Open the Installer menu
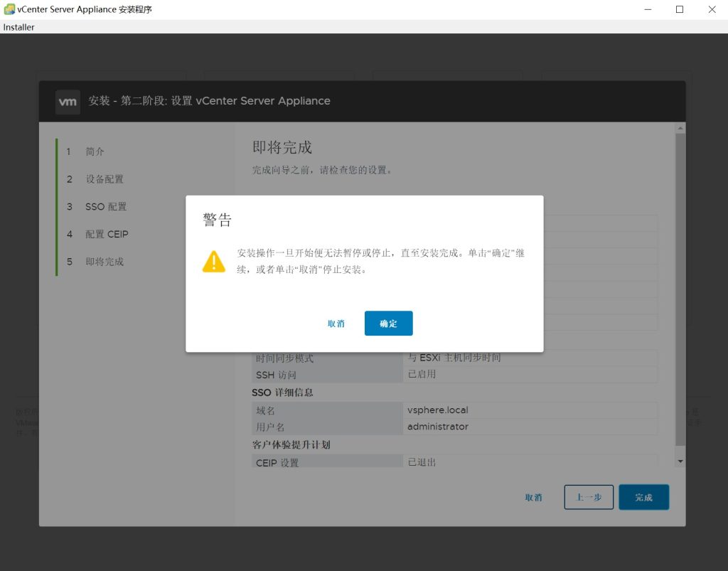The image size is (728, 571). [18, 27]
